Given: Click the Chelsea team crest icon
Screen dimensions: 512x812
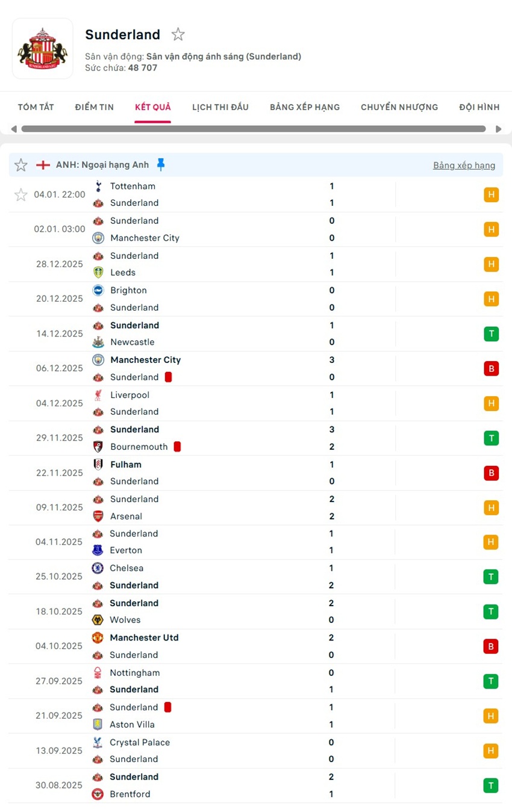Looking at the screenshot, I should pyautogui.click(x=98, y=568).
